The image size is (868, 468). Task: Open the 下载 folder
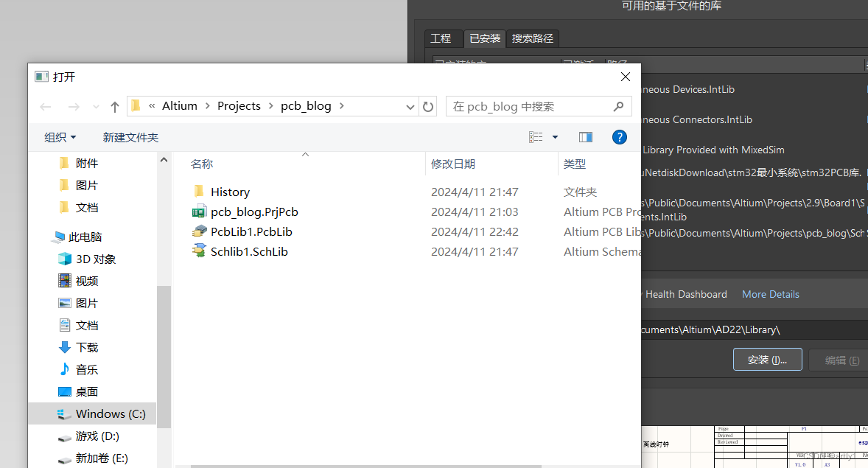pos(87,348)
